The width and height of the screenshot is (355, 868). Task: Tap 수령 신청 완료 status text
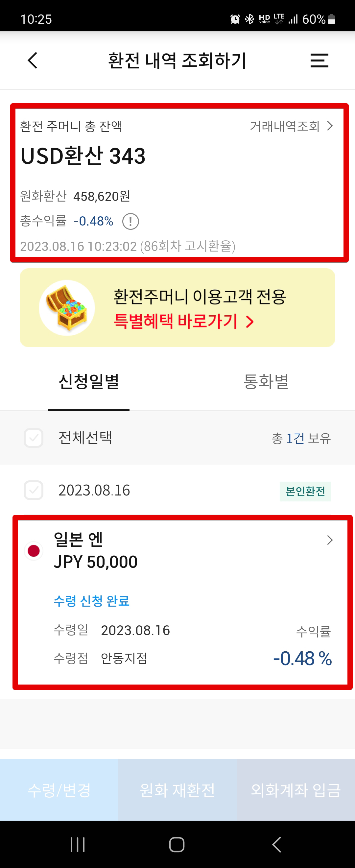(92, 601)
